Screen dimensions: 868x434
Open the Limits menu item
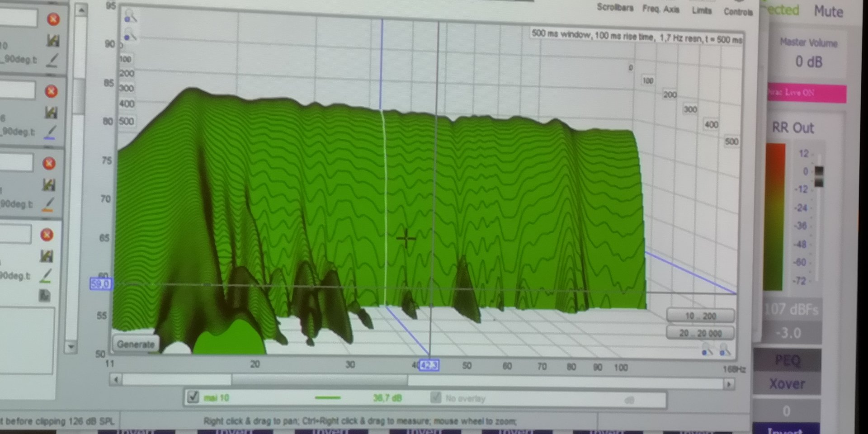(702, 10)
